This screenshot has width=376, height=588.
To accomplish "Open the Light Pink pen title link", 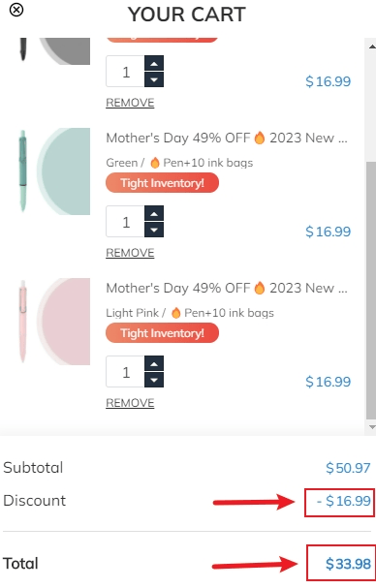I will tap(227, 288).
